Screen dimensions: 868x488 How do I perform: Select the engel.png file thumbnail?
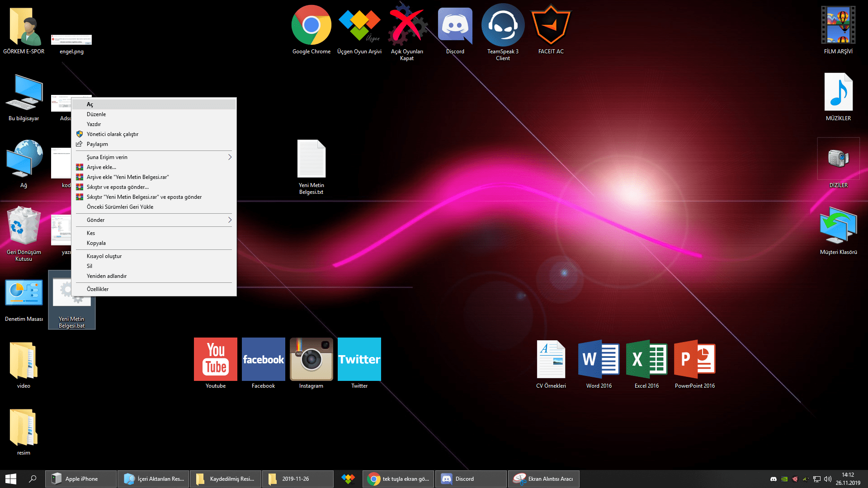[71, 43]
